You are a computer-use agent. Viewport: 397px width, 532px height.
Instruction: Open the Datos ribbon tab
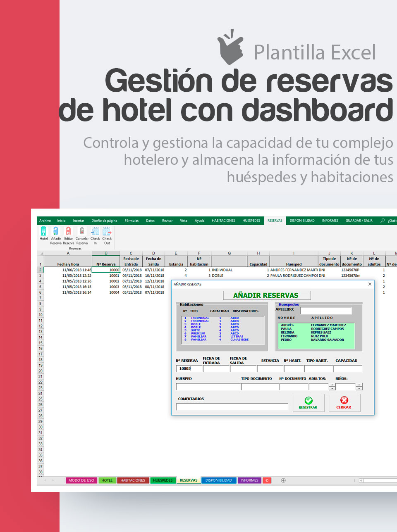point(150,221)
